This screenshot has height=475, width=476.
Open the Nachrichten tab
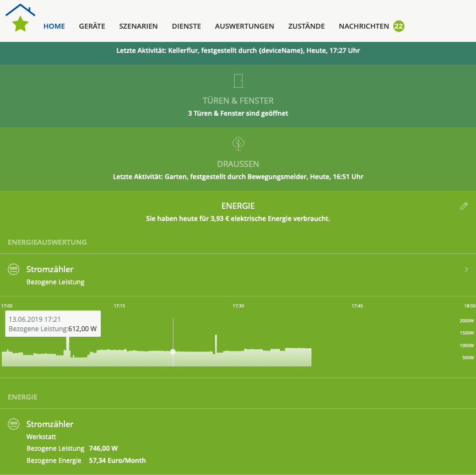tap(364, 26)
